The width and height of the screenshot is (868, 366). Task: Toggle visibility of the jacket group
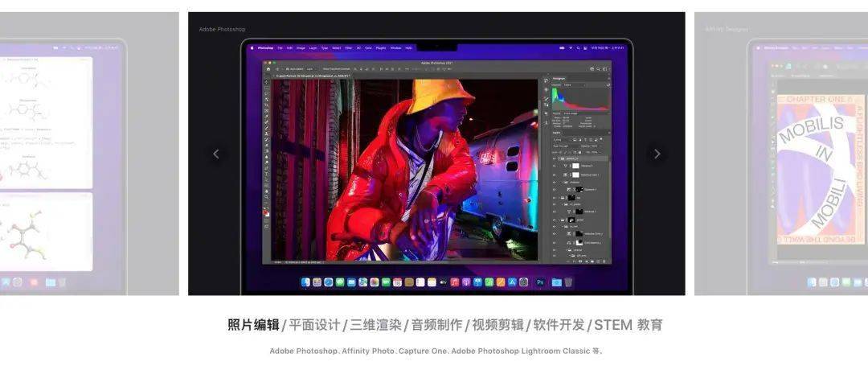pos(554,220)
